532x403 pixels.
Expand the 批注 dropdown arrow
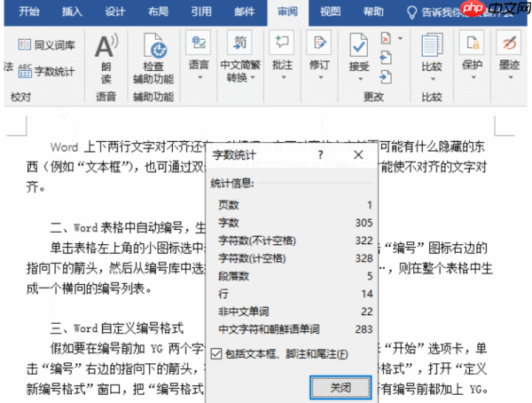point(284,77)
